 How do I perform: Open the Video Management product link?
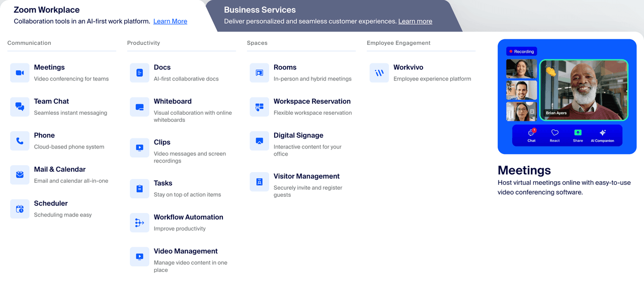186,251
